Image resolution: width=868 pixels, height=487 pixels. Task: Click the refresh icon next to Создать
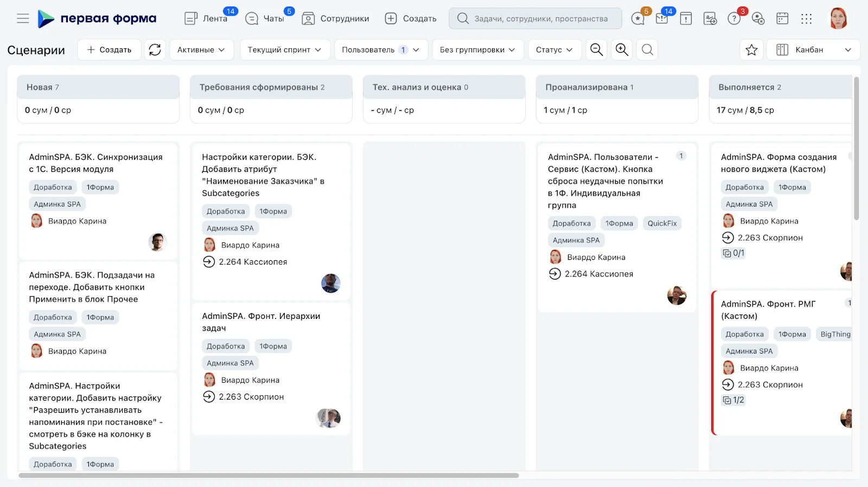[x=155, y=50]
